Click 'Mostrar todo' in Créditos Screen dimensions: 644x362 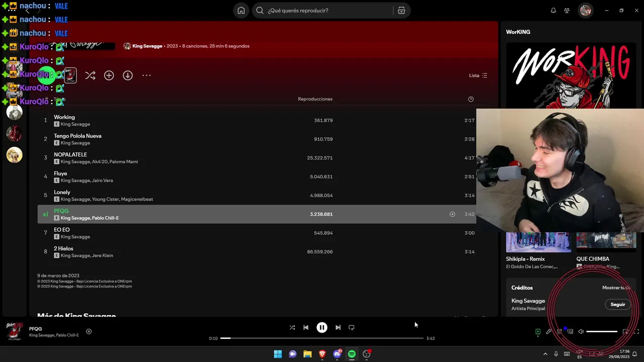pyautogui.click(x=616, y=288)
